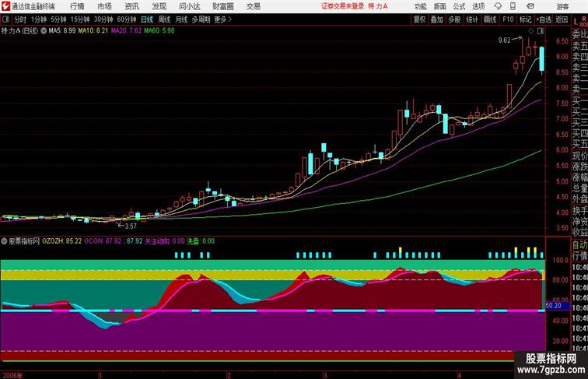Click the 叠加 overlay button
This screenshot has height=379, width=588.
437,19
